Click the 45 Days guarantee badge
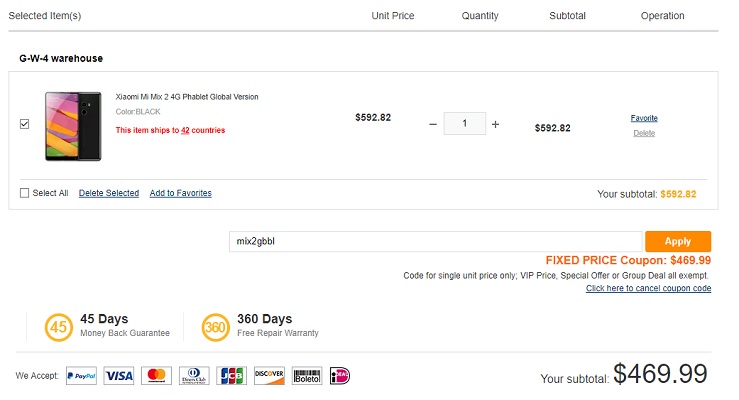The image size is (739, 400). 58,327
